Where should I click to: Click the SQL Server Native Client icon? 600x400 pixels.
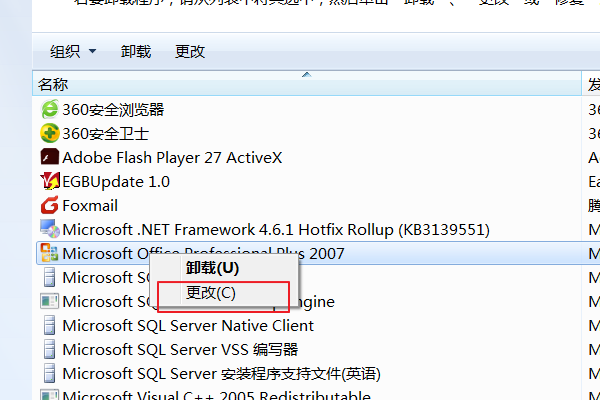pyautogui.click(x=49, y=325)
